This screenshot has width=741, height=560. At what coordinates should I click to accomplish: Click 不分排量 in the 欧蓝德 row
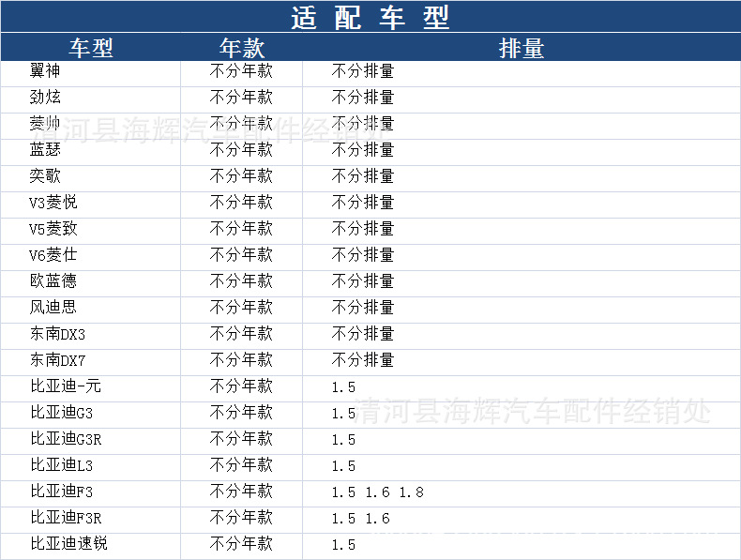[363, 281]
